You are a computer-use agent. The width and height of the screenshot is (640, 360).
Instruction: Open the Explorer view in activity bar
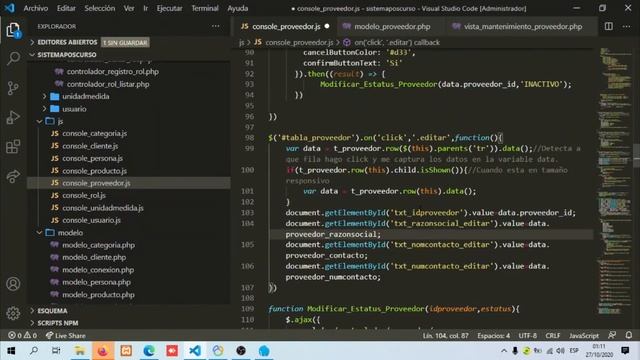pyautogui.click(x=13, y=30)
